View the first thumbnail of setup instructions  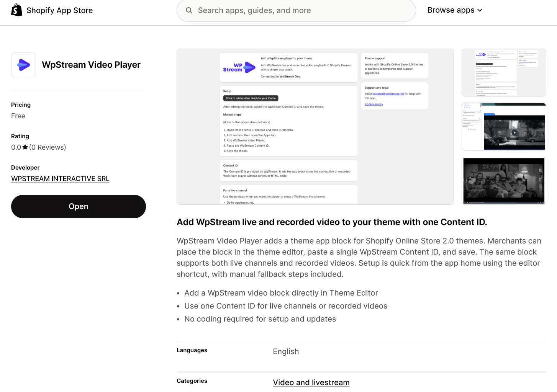click(504, 72)
